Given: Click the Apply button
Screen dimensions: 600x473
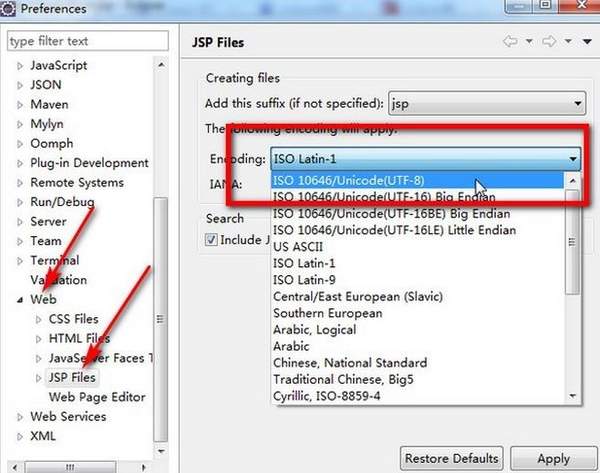Looking at the screenshot, I should (x=553, y=458).
